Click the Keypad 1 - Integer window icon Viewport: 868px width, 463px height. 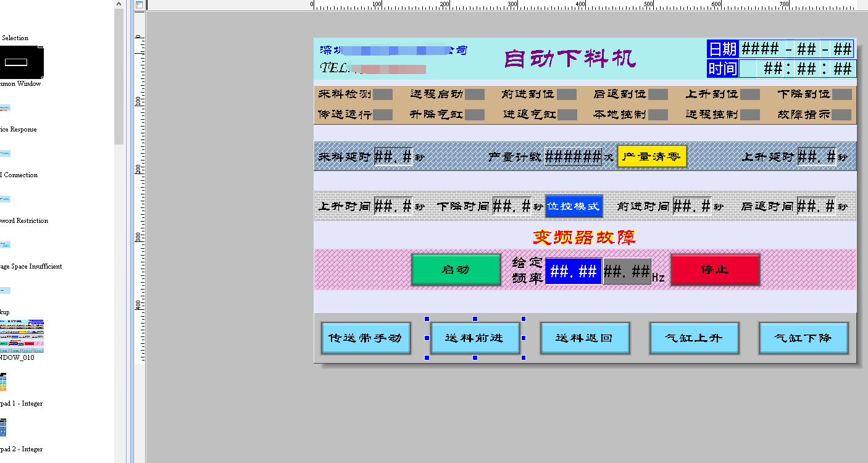click(x=3, y=382)
